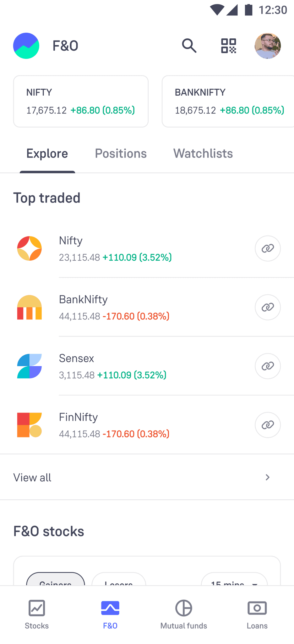Screen dimensions: 294x644
Task: Go to Stocks in bottom navigation
Action: pyautogui.click(x=37, y=614)
